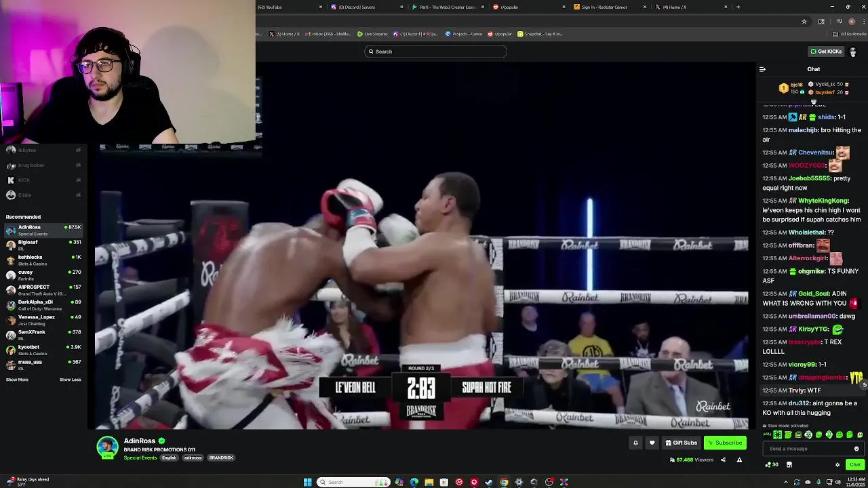
Task: Open Bigloaaf channel in Recommended
Action: pyautogui.click(x=43, y=245)
